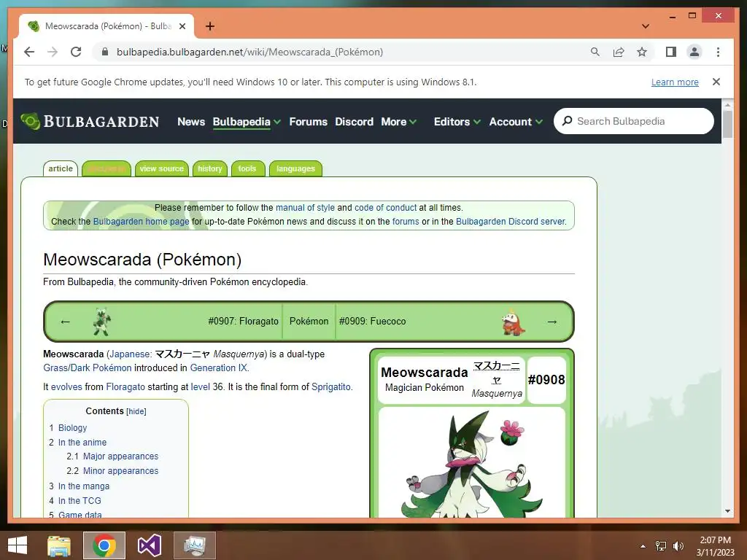Image resolution: width=747 pixels, height=560 pixels.
Task: Hide the Contents table
Action: (x=136, y=411)
